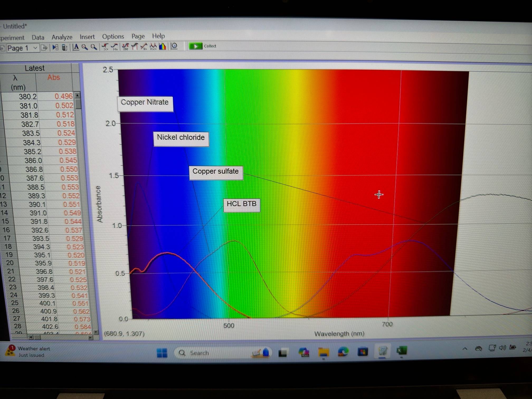Click the OneDrive cloud tray icon

pos(479,349)
